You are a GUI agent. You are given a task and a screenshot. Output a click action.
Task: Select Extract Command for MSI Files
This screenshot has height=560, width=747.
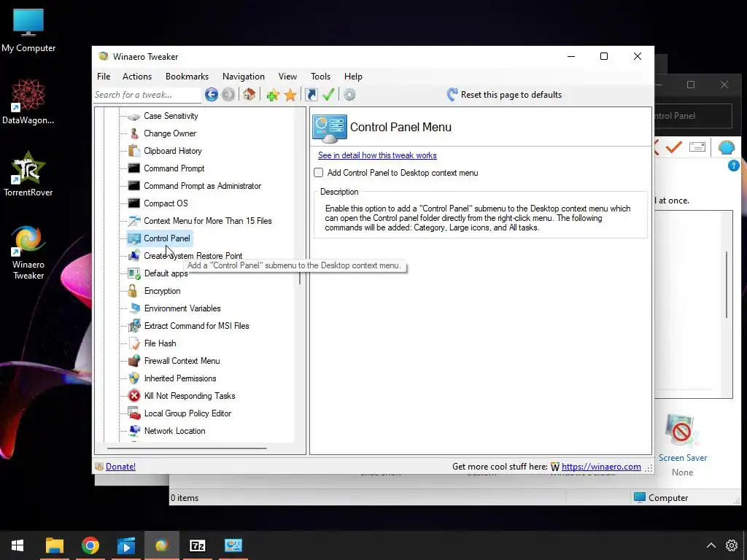click(197, 326)
